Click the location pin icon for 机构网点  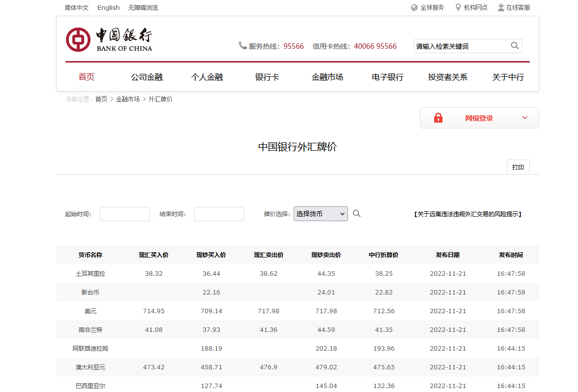458,7
